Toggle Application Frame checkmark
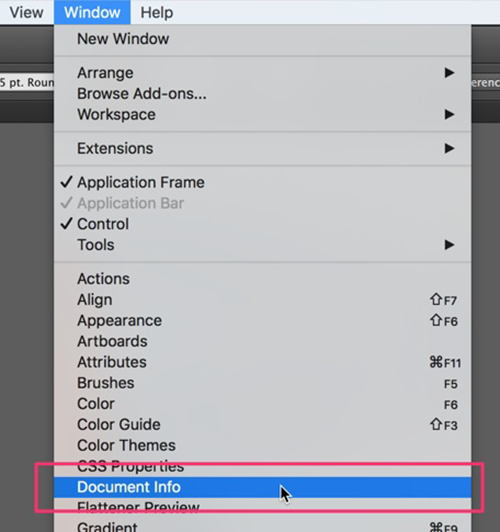 pos(66,182)
